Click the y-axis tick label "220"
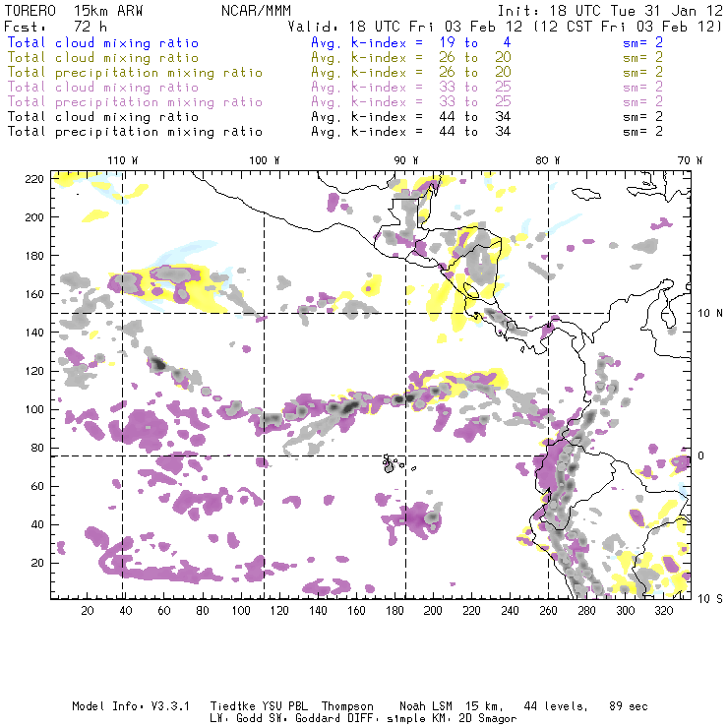The height and width of the screenshot is (728, 728). click(34, 179)
